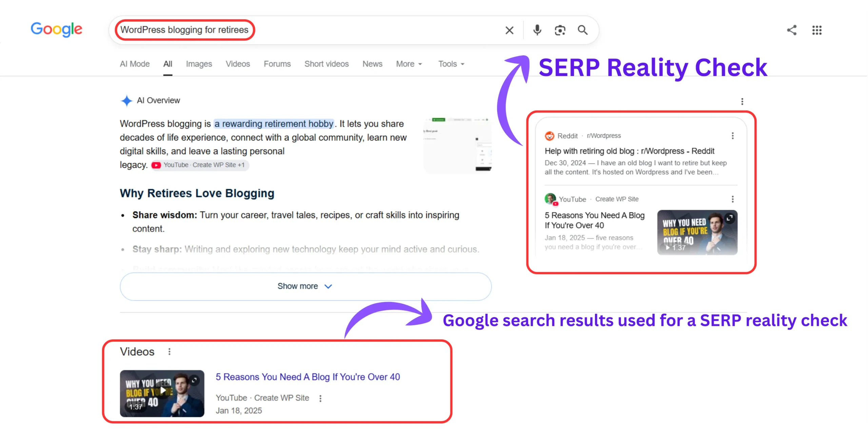Click the highlighted 'a rewarding retirement hobby' text
The image size is (868, 434).
coord(274,124)
